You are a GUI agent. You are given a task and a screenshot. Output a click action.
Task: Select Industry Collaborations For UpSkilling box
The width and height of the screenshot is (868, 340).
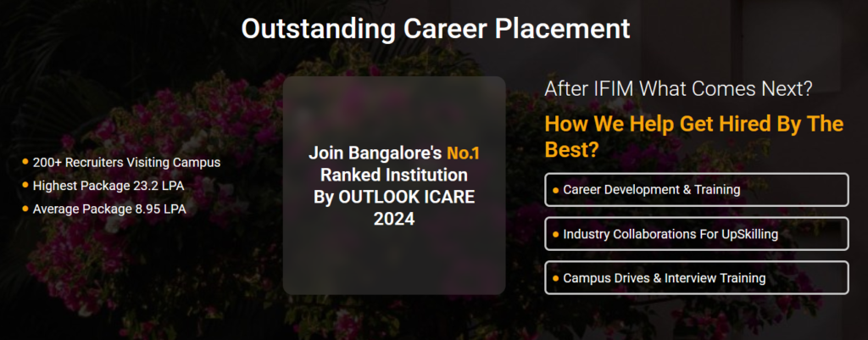(697, 234)
